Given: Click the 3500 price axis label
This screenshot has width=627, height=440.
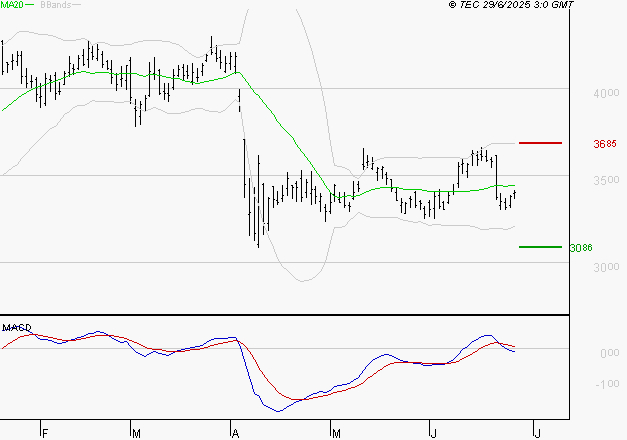Looking at the screenshot, I should pos(606,180).
